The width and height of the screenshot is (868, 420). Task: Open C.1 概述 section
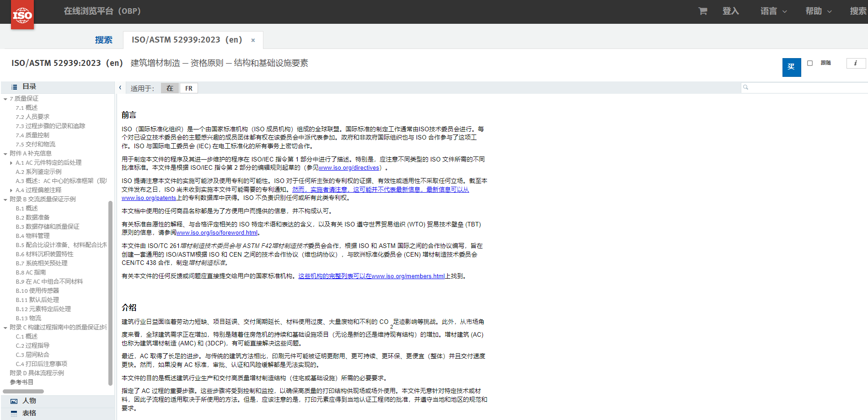[27, 337]
